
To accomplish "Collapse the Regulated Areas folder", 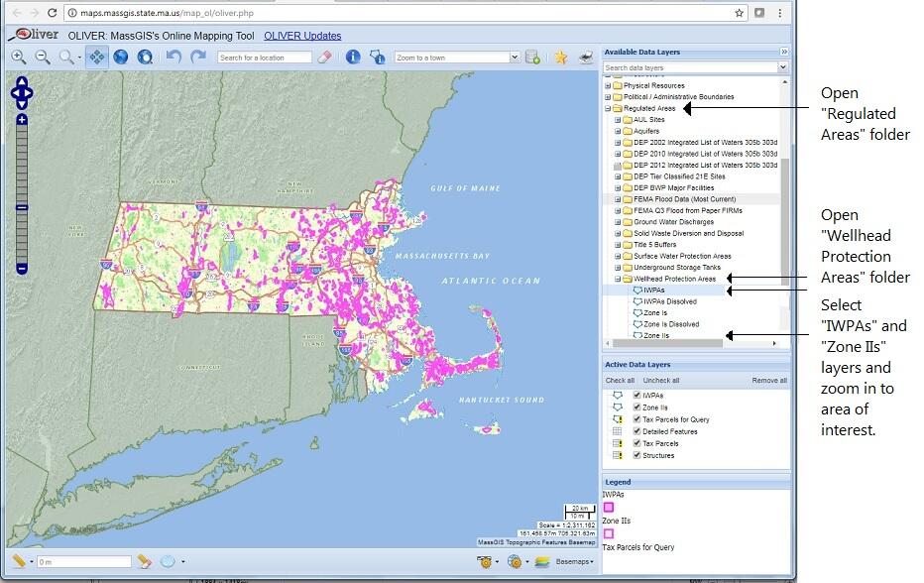I will coord(608,108).
